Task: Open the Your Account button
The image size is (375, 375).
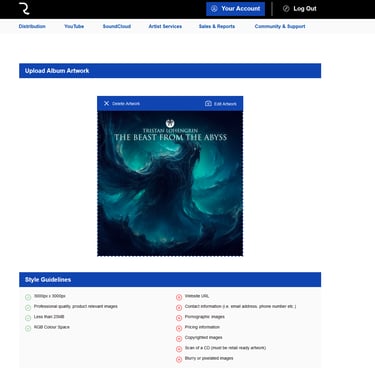Action: pos(235,9)
